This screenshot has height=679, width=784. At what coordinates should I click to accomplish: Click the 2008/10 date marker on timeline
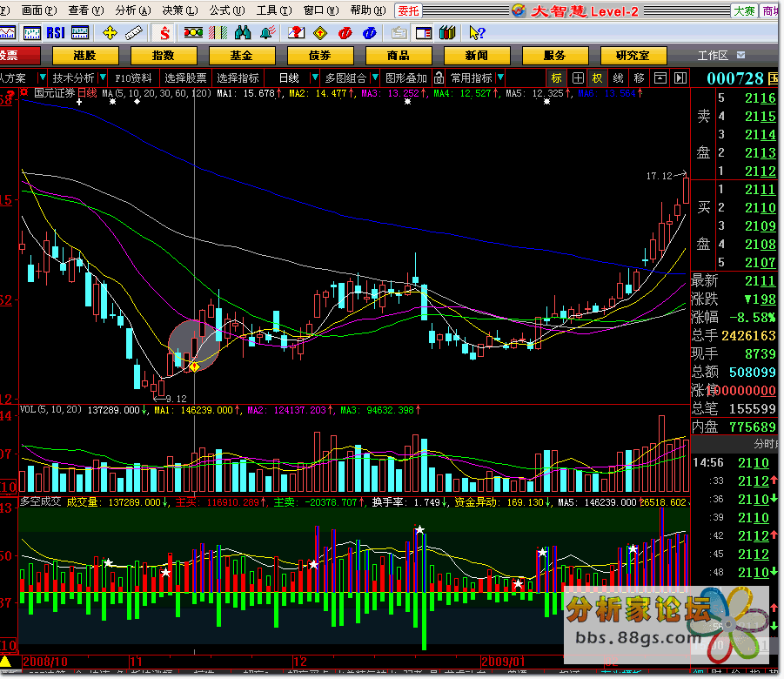tap(45, 662)
